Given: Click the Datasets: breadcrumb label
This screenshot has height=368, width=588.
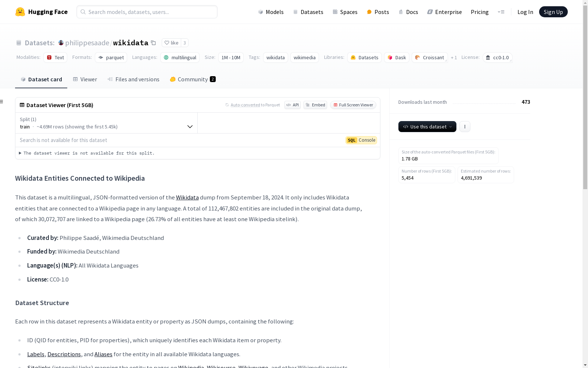Looking at the screenshot, I should click(39, 43).
